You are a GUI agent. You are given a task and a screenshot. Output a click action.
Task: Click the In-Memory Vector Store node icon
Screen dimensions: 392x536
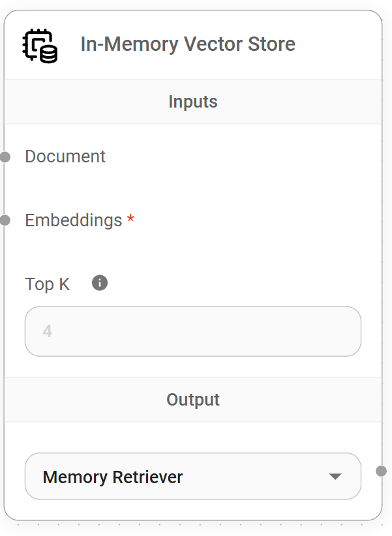pyautogui.click(x=40, y=45)
